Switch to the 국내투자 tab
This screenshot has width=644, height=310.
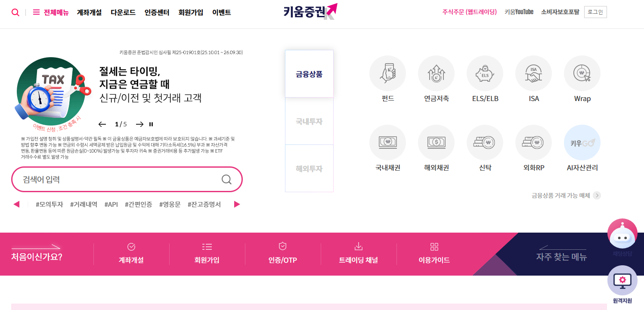coord(309,121)
